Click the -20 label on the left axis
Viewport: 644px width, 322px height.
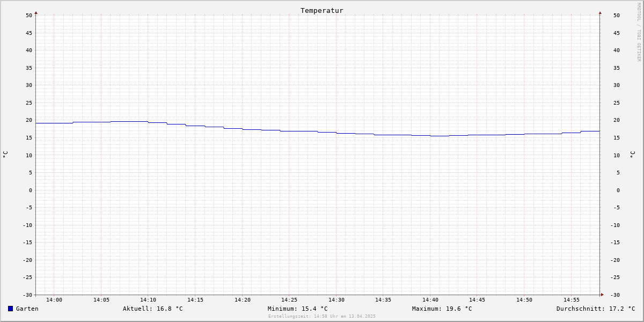click(27, 260)
